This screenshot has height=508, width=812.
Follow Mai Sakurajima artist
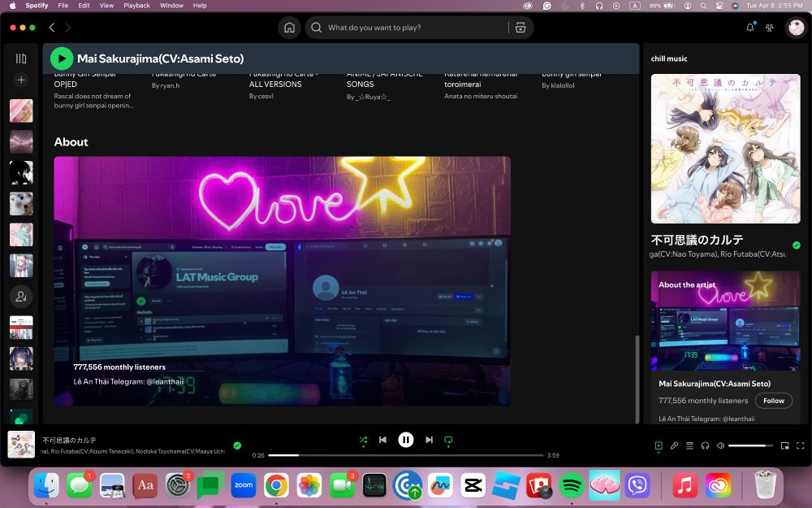pos(773,401)
